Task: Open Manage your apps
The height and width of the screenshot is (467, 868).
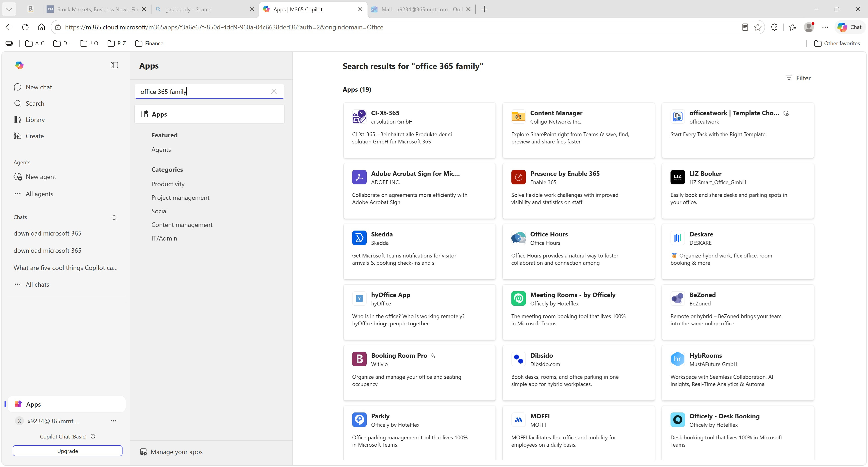Action: pyautogui.click(x=171, y=452)
